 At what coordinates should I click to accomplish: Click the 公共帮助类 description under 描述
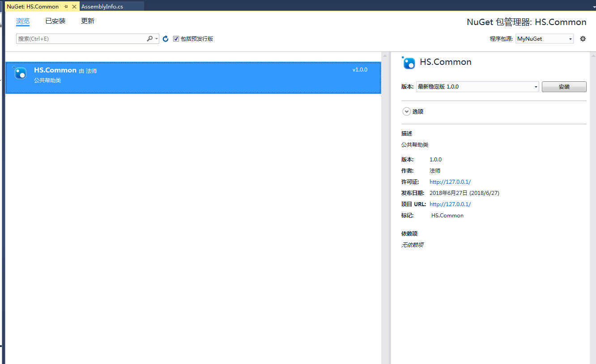pos(415,145)
